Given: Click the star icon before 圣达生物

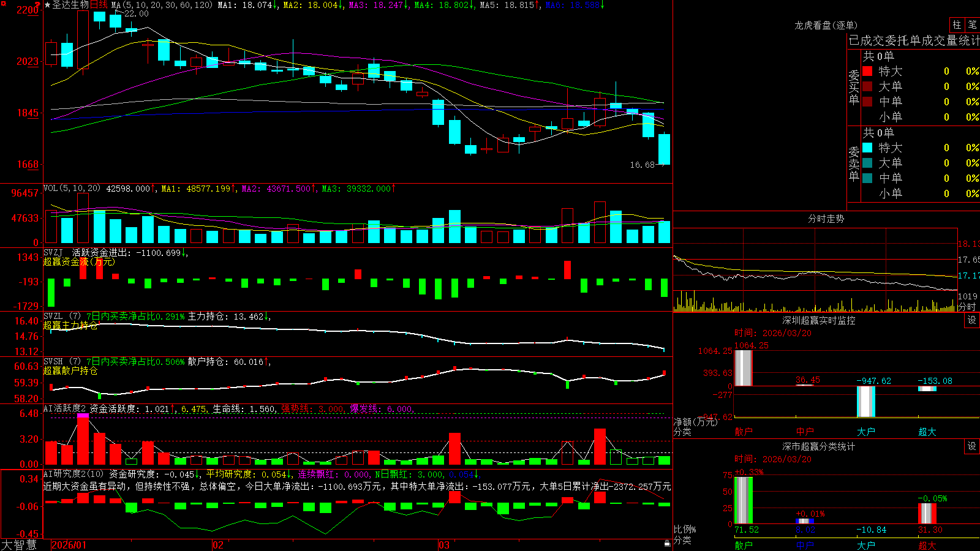Looking at the screenshot, I should 47,5.
